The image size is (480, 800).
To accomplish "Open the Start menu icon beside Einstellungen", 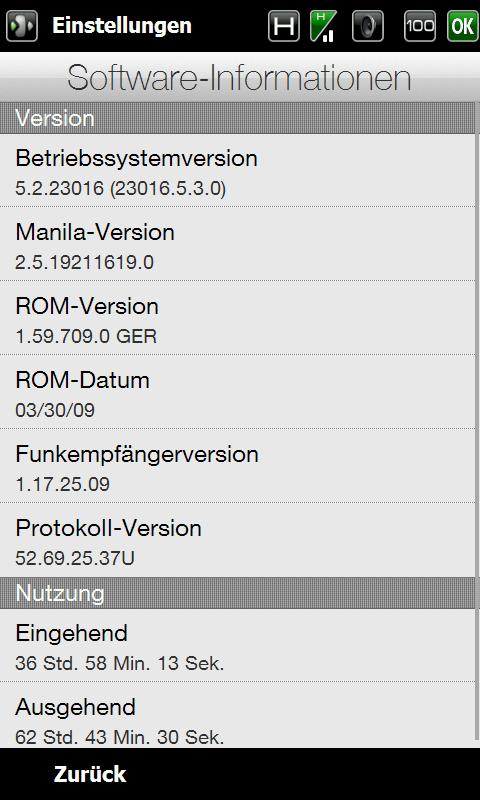I will (21, 26).
